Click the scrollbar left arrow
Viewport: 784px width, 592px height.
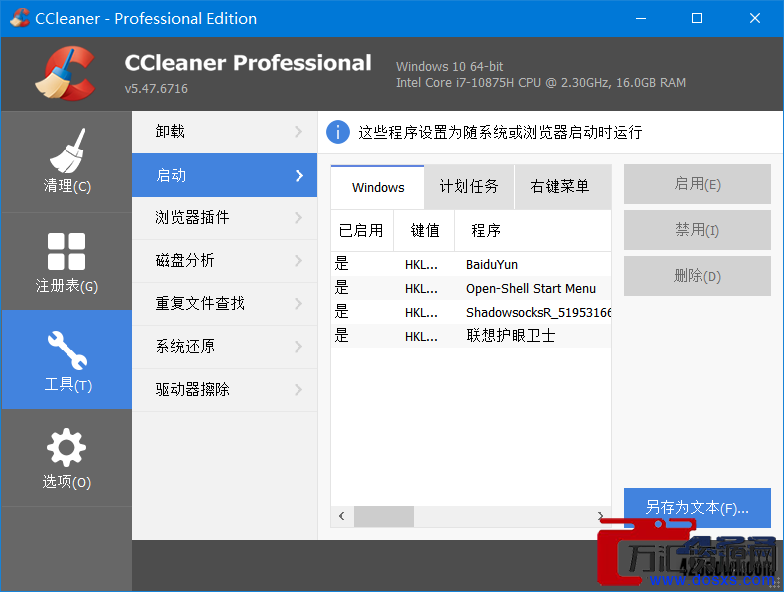tap(342, 516)
